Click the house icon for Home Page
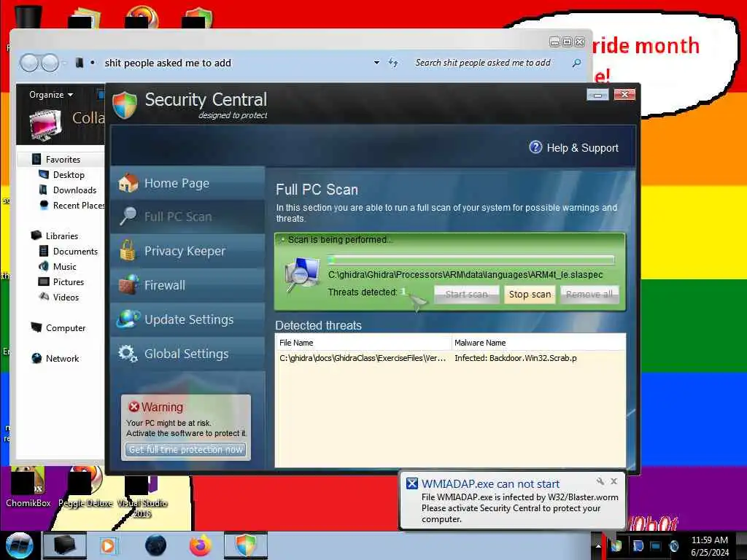 (x=128, y=183)
